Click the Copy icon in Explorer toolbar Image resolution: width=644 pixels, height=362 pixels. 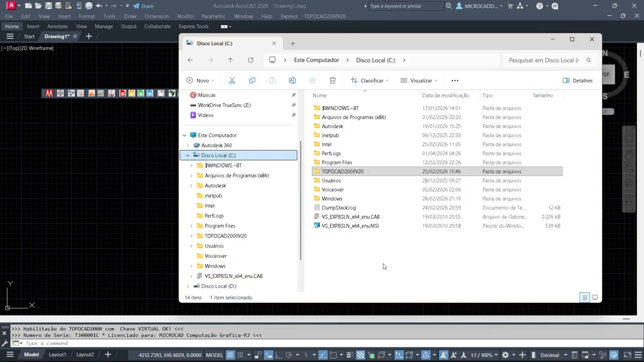[x=252, y=80]
